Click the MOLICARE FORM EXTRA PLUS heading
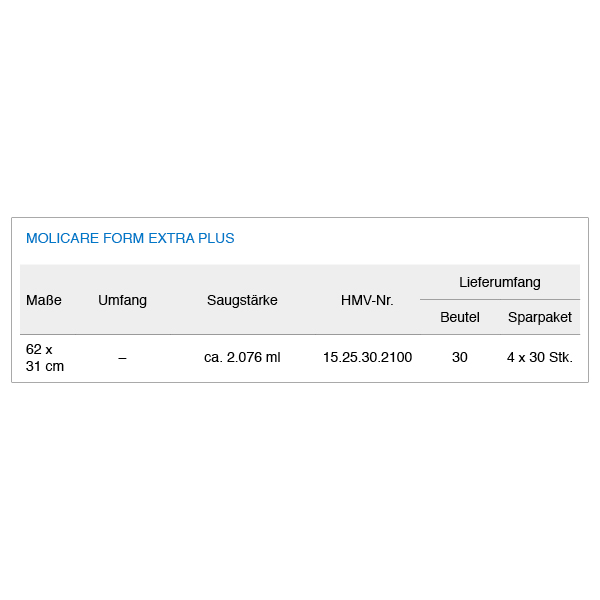The image size is (600, 600). point(130,238)
